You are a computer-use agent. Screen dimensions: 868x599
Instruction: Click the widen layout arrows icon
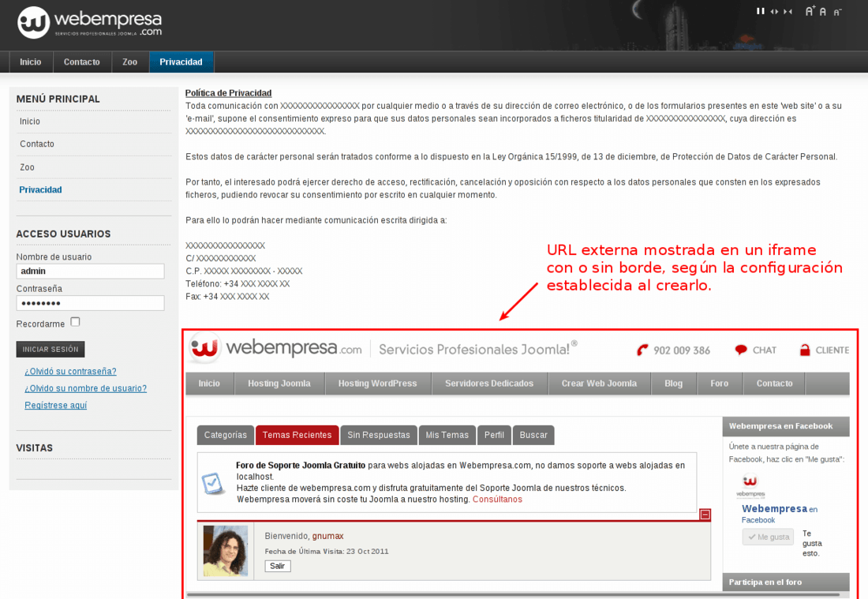pos(774,11)
